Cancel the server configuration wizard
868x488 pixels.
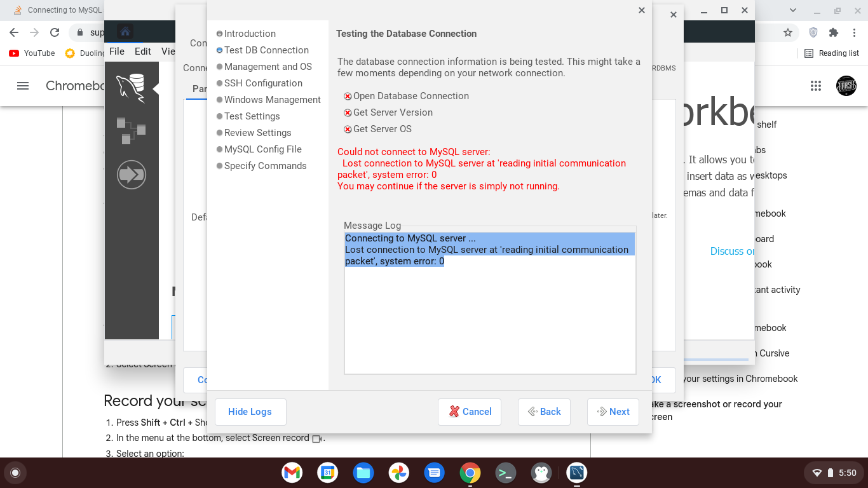coord(470,412)
